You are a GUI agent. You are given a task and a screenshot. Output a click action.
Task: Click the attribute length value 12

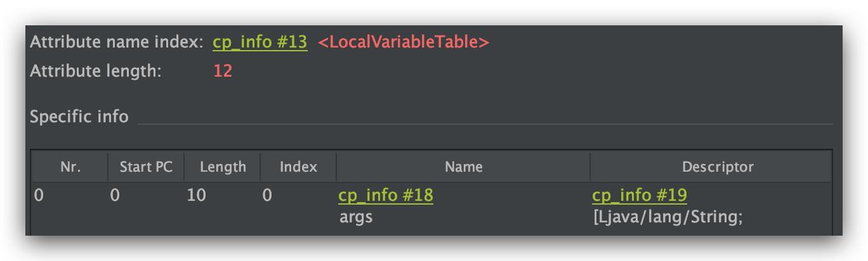[223, 71]
